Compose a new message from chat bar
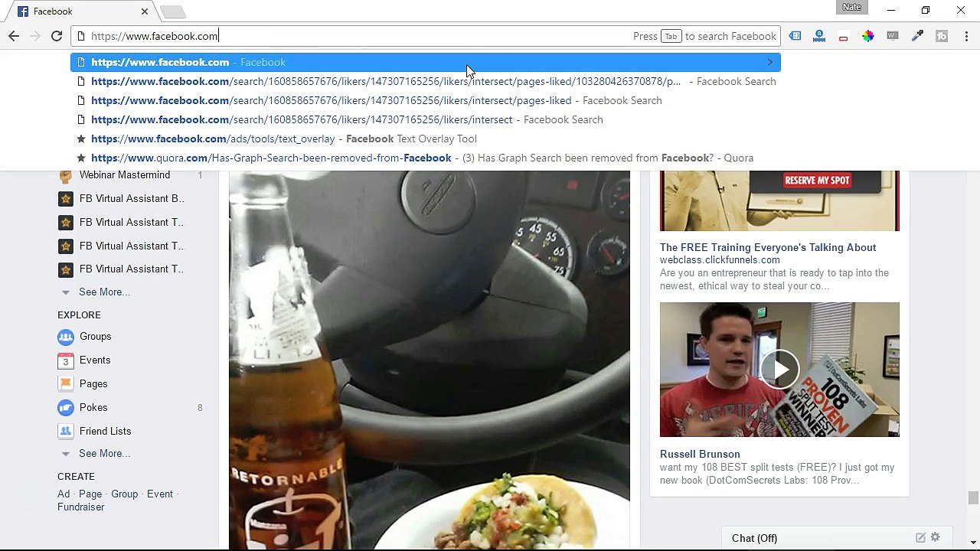 [x=920, y=538]
